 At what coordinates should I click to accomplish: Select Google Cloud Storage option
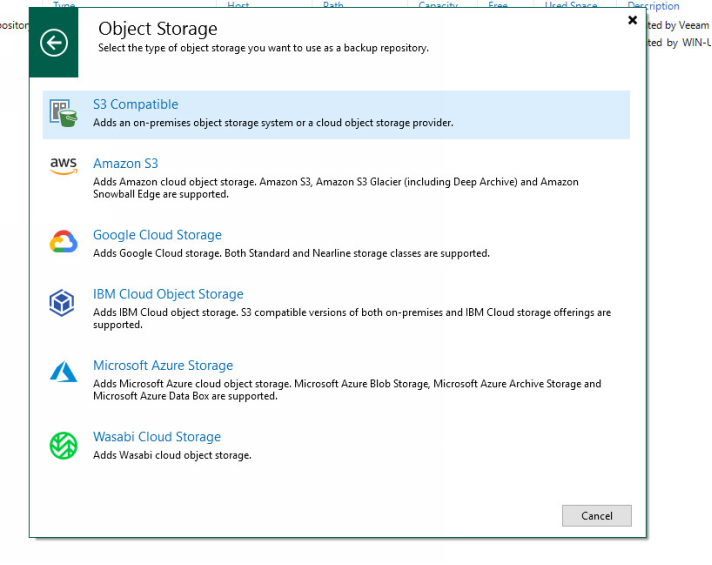click(157, 235)
